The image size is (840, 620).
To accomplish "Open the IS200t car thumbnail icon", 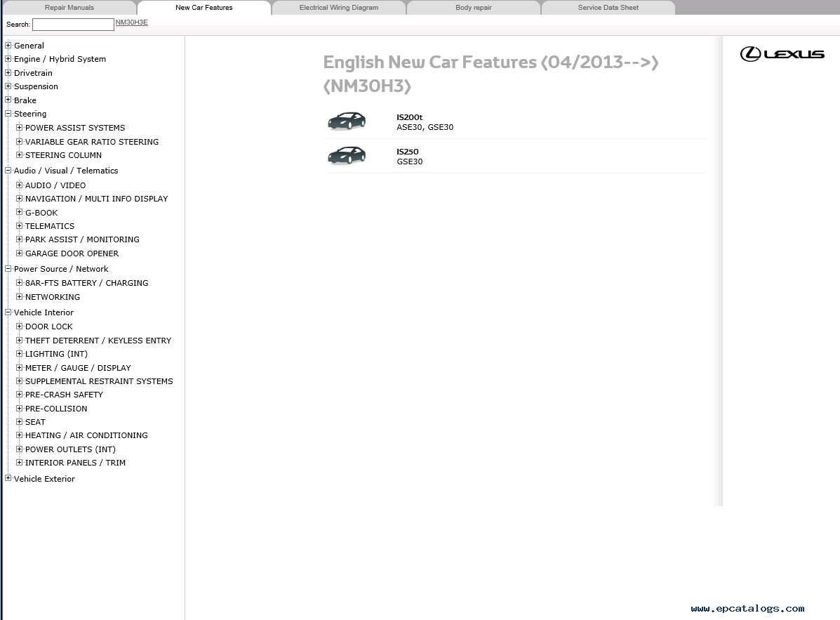I will (x=347, y=121).
